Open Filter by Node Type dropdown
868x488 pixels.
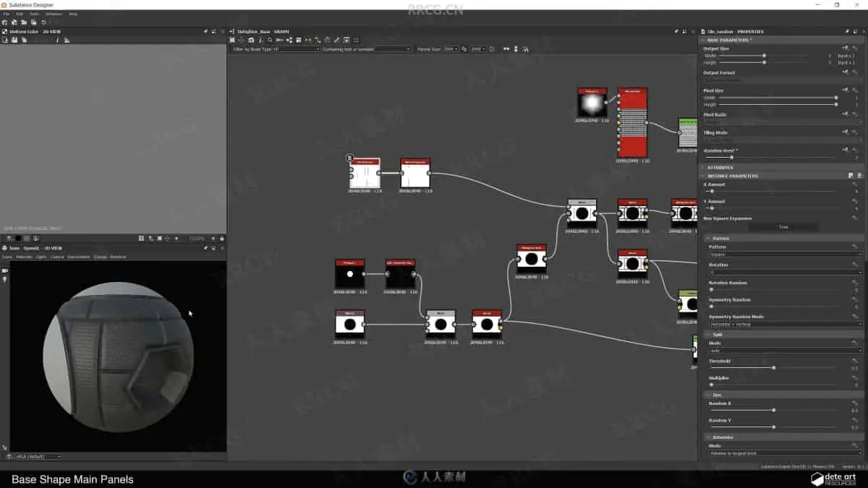[296, 49]
